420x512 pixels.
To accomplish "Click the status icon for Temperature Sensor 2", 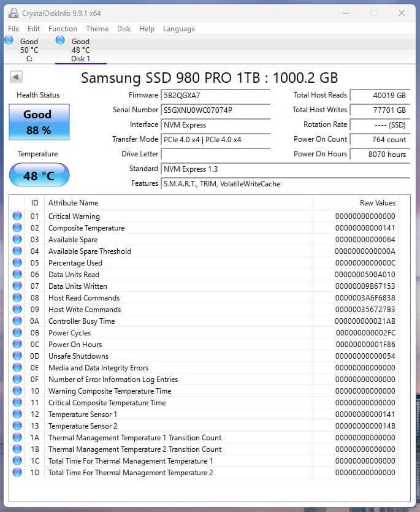I will pos(17,426).
